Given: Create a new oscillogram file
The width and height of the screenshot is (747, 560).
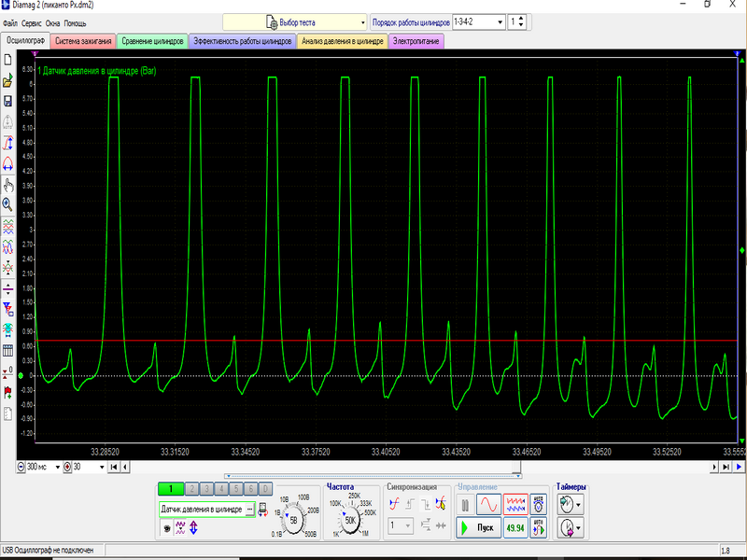Looking at the screenshot, I should (x=7, y=60).
